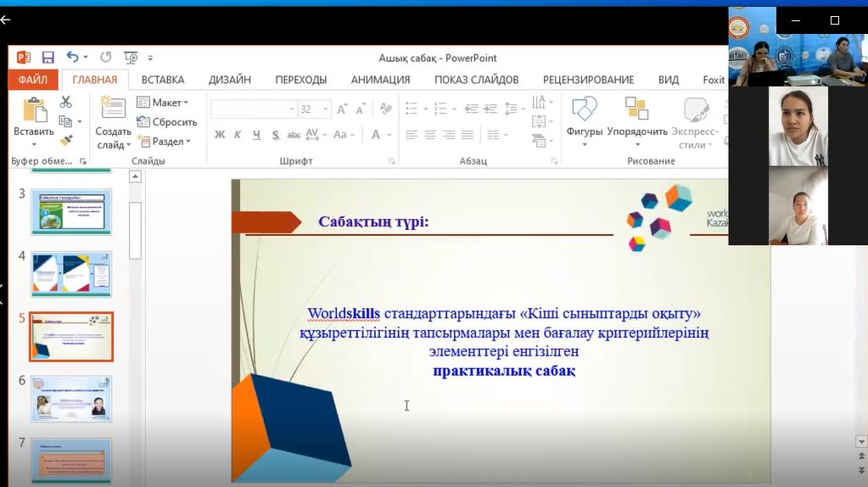Toggle bold Ж formatting

click(219, 134)
